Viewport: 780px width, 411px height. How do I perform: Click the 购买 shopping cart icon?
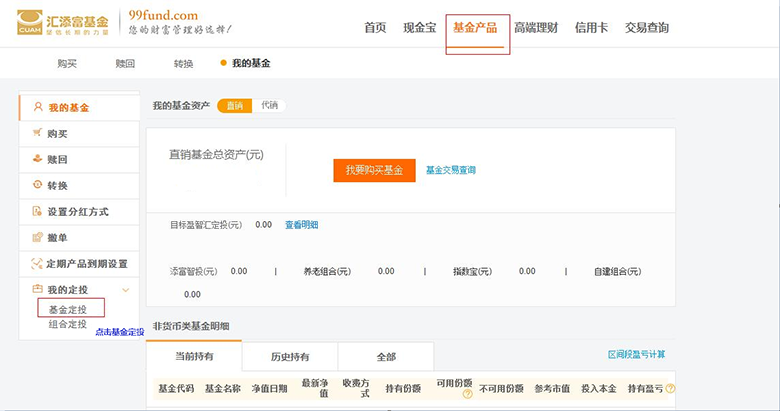[x=38, y=133]
